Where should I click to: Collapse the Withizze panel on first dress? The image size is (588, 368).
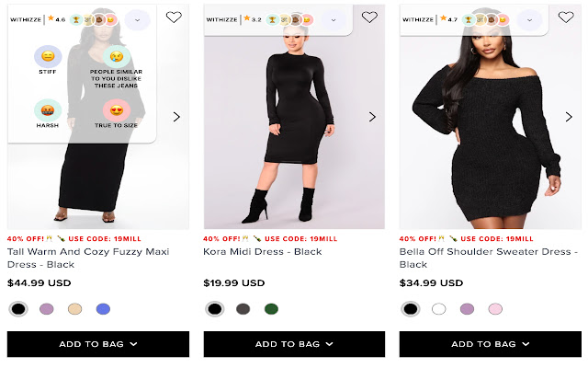[137, 19]
